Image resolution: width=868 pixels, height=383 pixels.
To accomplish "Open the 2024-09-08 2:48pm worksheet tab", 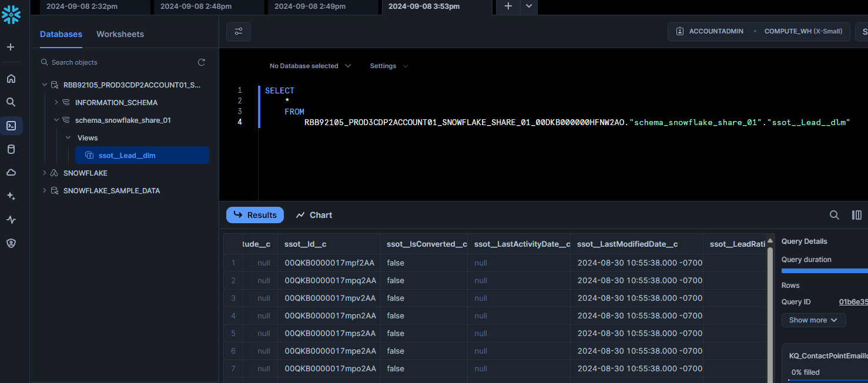I will [208, 6].
